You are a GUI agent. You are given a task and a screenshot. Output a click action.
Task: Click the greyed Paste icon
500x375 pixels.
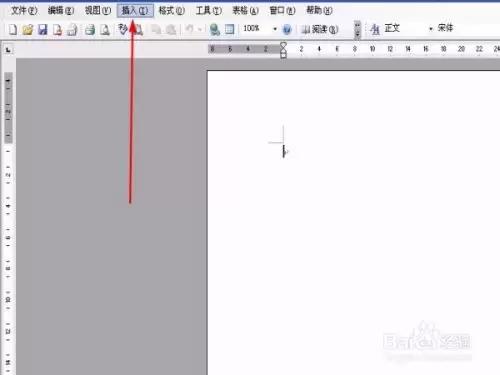[171, 30]
